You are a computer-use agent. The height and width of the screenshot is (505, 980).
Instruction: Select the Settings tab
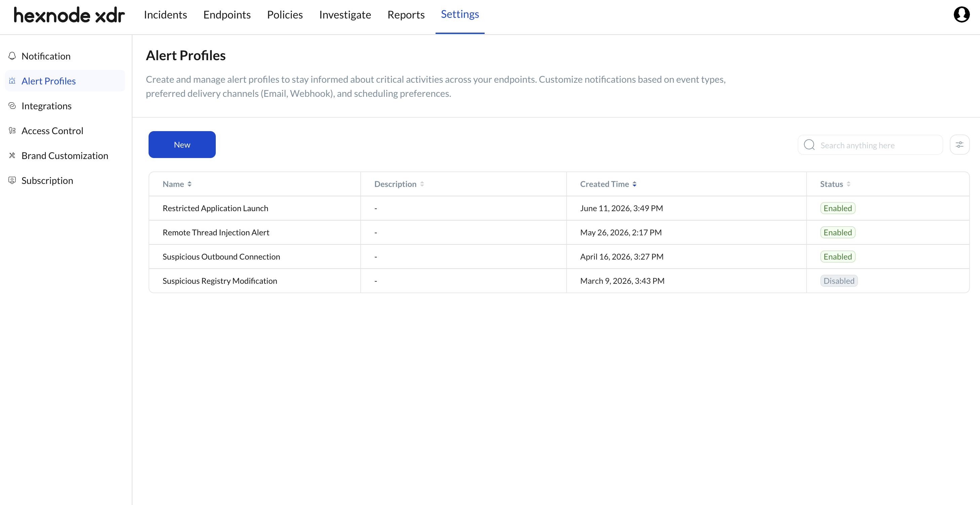pos(460,14)
